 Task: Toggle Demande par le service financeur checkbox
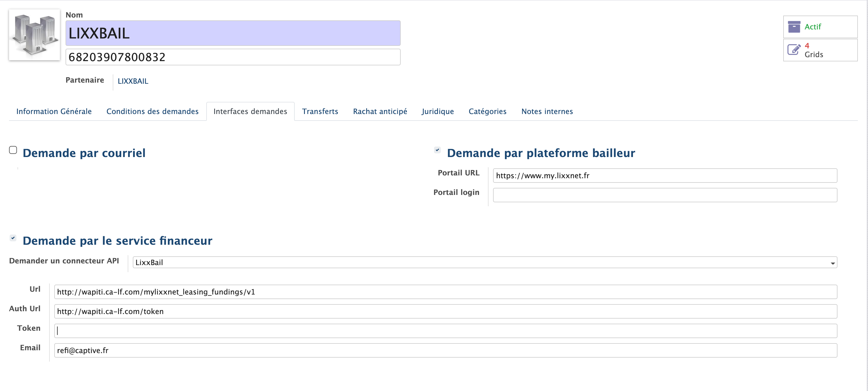13,238
